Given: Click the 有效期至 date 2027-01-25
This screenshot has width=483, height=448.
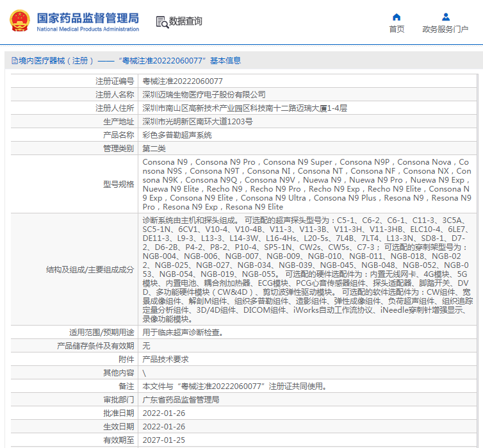Looking at the screenshot, I should [x=163, y=440].
